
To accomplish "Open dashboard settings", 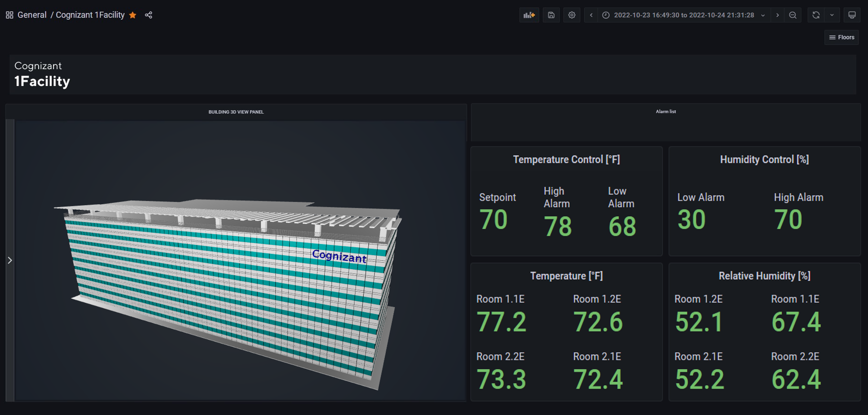I will [572, 15].
